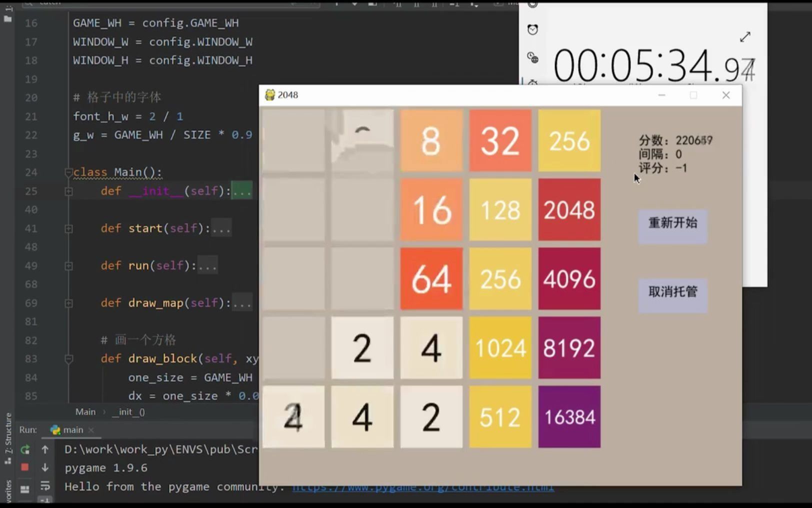Image resolution: width=812 pixels, height=508 pixels.
Task: Click the 取消托管 button
Action: coord(672,295)
